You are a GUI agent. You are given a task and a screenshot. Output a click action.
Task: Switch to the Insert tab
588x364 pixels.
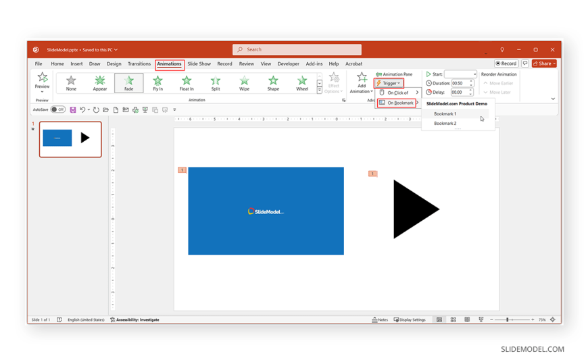76,63
